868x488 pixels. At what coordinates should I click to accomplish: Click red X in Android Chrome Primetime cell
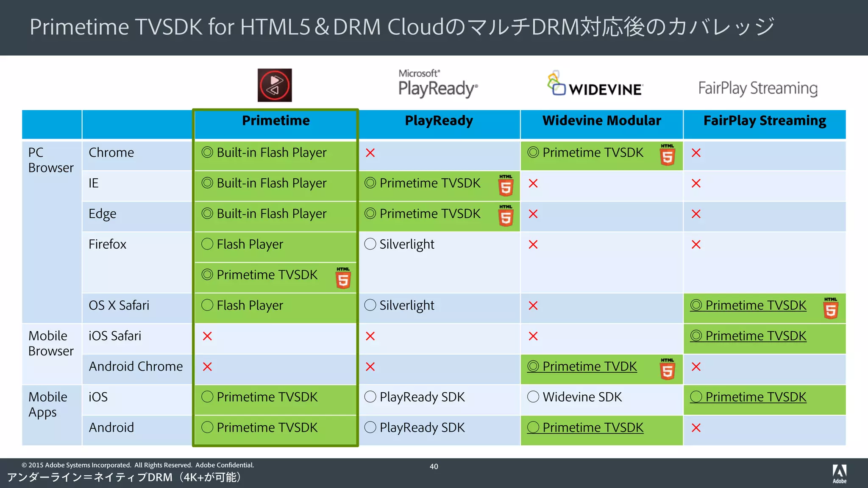207,367
